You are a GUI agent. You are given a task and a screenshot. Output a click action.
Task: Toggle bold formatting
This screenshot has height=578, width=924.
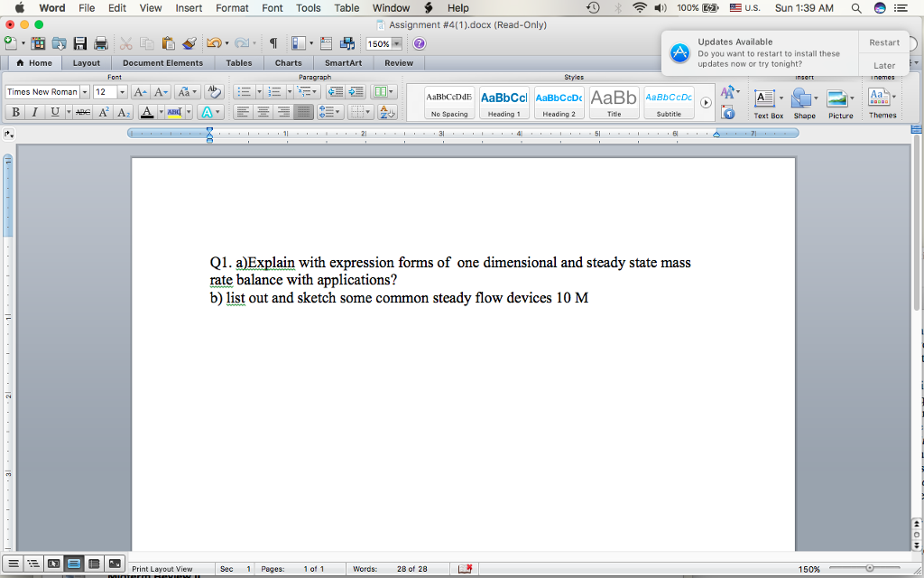15,112
